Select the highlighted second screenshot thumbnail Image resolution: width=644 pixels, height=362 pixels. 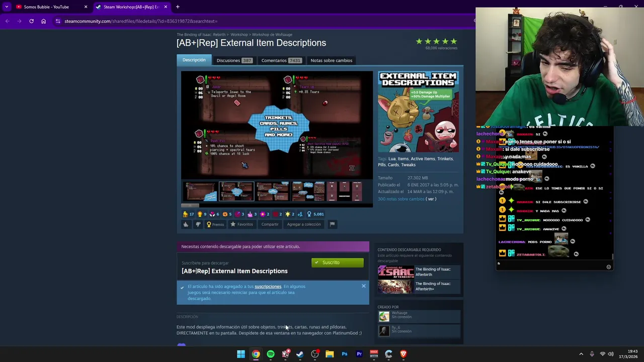(x=236, y=192)
